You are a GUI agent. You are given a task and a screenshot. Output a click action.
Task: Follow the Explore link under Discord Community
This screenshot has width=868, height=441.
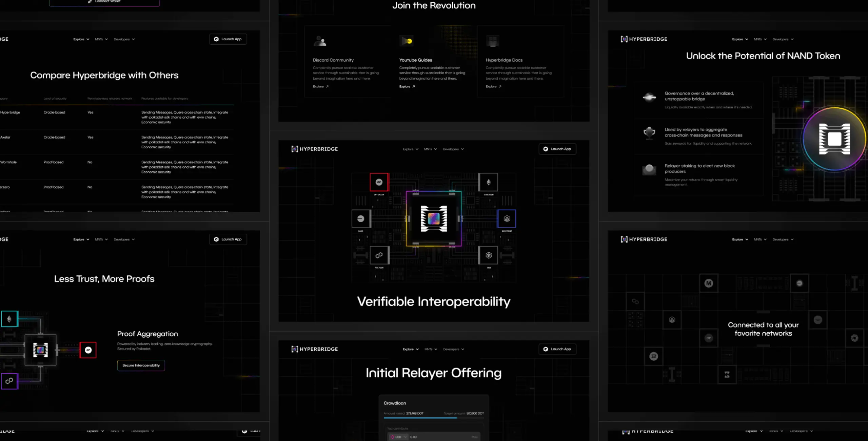(321, 87)
